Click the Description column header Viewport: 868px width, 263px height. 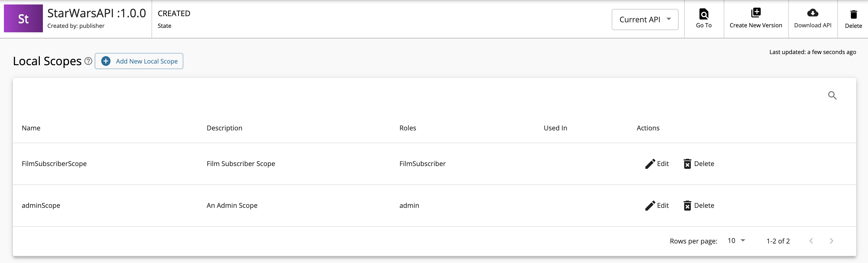(224, 128)
